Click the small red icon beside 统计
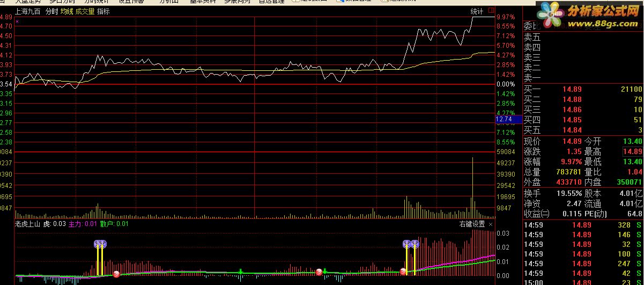Viewport: 644px width, 285px height. click(491, 11)
